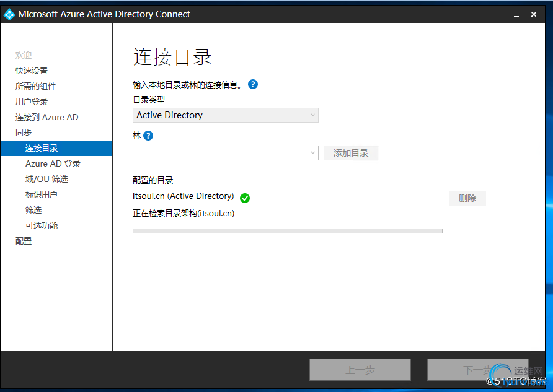Open the 所需的组件 step
The width and height of the screenshot is (553, 392).
pos(35,86)
